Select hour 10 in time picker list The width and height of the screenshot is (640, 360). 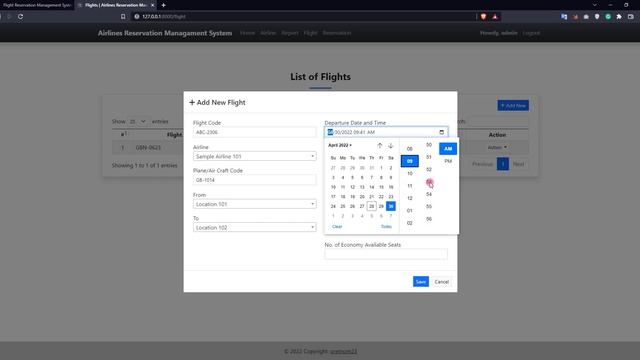pos(410,173)
